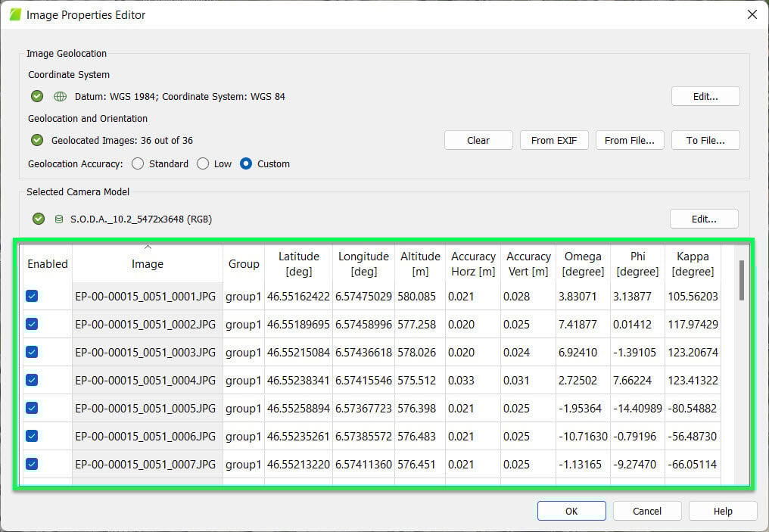Click the green checkmark next to camera model
The image size is (769, 532).
[38, 219]
